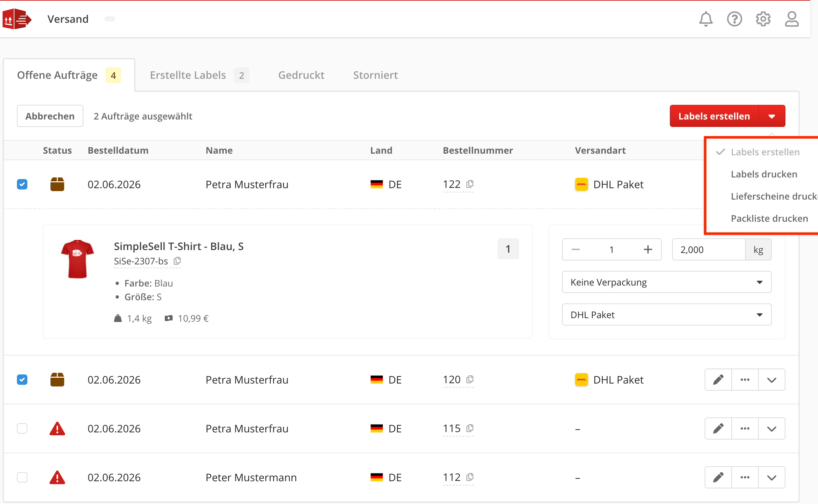818x504 pixels.
Task: Expand order 120 details chevron
Action: coord(772,380)
